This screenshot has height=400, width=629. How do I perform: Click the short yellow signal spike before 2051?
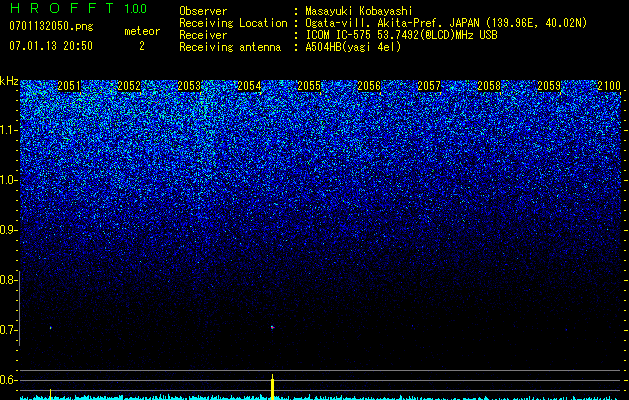[51, 394]
